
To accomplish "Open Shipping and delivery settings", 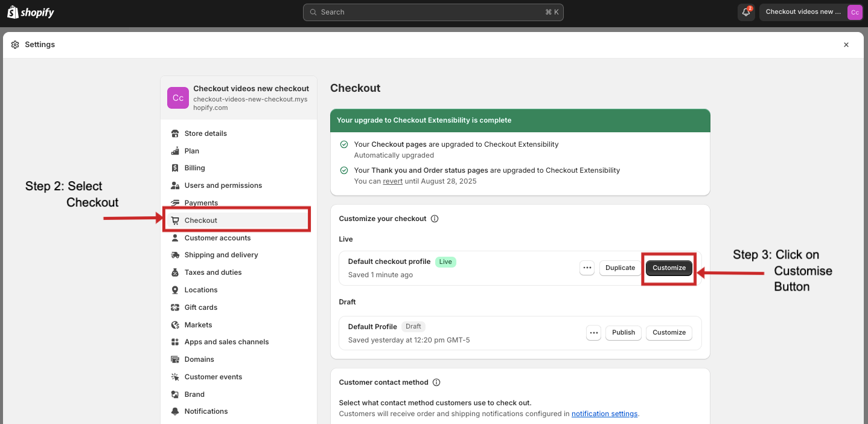I will 221,255.
